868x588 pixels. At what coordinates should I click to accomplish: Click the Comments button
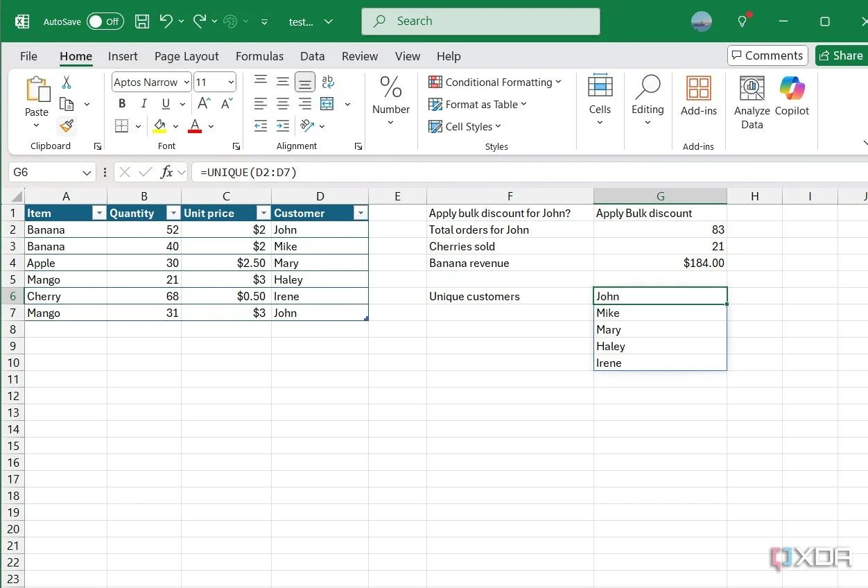pyautogui.click(x=767, y=55)
